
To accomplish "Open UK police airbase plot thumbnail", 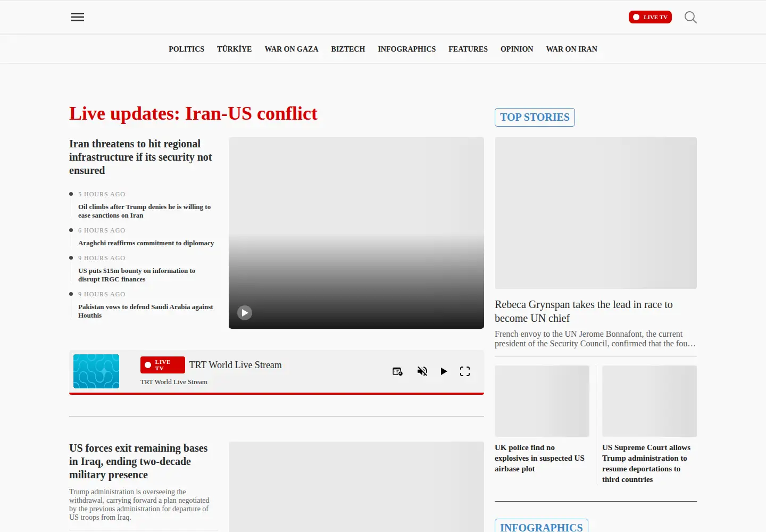I will coord(542,401).
